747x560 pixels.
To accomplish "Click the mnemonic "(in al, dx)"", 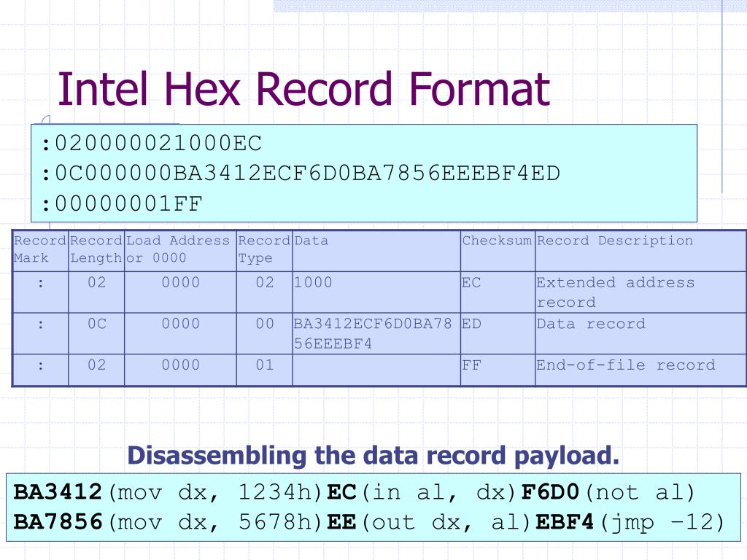I will click(x=439, y=493).
